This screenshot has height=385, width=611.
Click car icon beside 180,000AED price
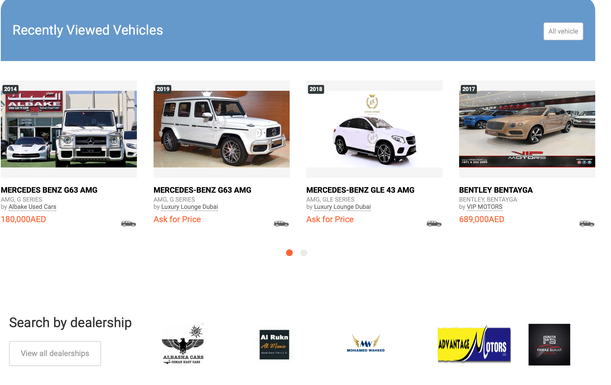pyautogui.click(x=129, y=224)
